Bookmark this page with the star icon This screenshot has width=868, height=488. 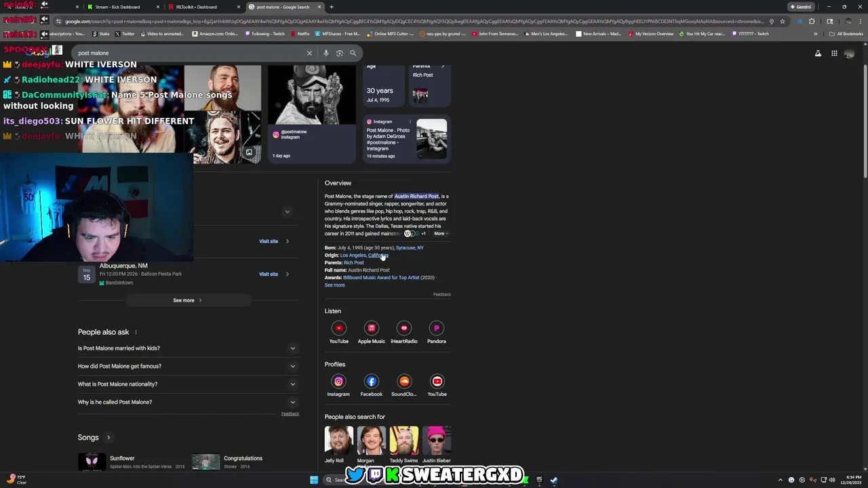783,21
